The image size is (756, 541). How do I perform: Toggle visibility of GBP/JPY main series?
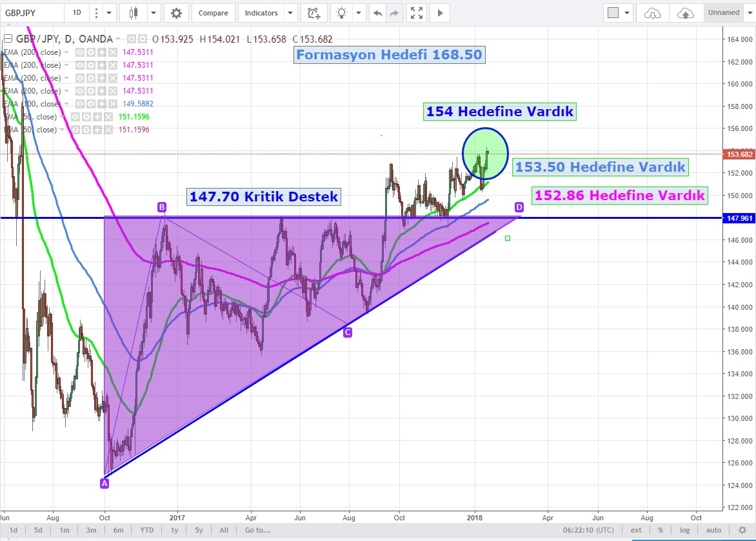coord(131,39)
